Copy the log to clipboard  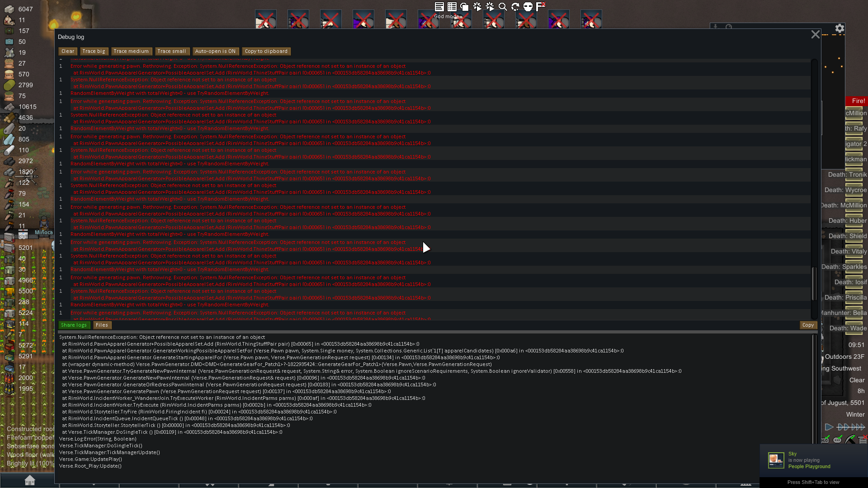266,51
